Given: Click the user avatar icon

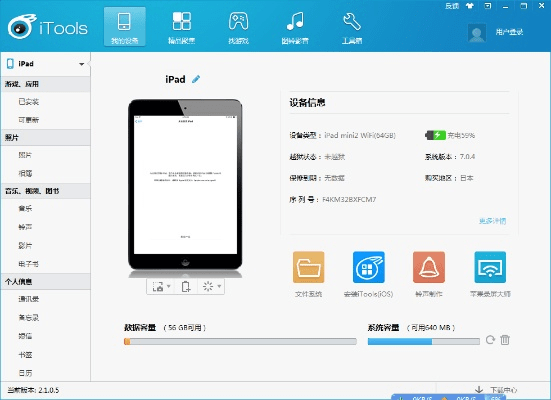Looking at the screenshot, I should [477, 33].
